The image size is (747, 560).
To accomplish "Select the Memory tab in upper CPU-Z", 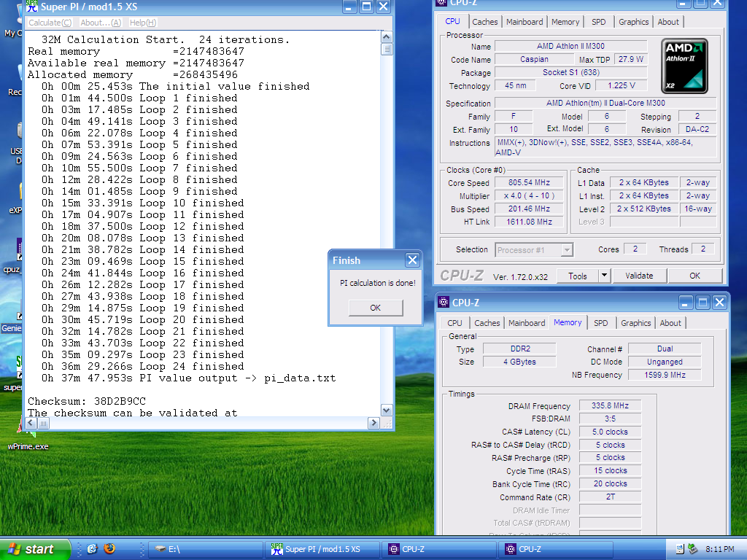I will point(565,22).
